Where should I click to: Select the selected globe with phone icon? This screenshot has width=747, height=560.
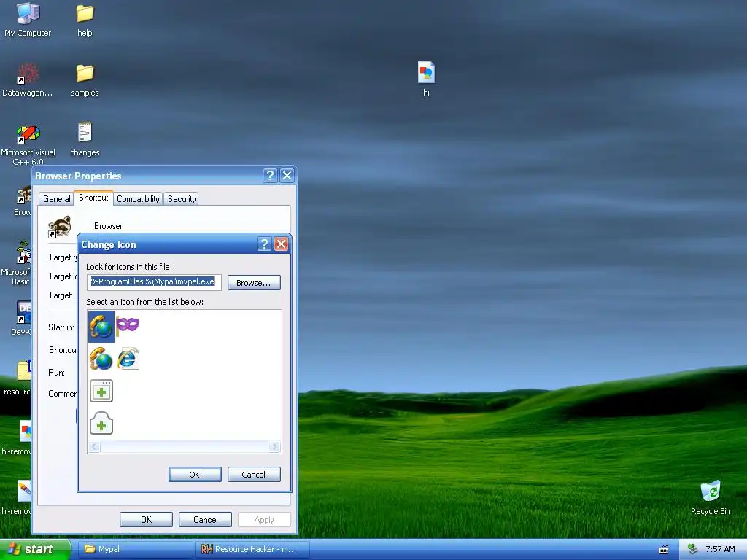pos(101,327)
